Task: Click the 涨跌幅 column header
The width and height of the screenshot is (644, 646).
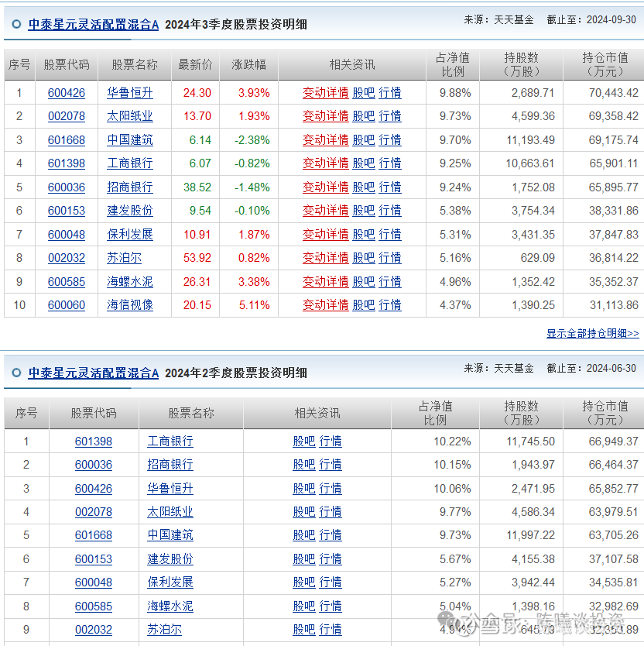Action: coord(248,65)
